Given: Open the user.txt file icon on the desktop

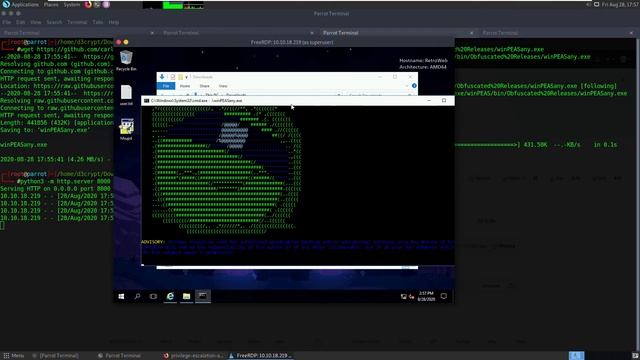Looking at the screenshot, I should 126,95.
